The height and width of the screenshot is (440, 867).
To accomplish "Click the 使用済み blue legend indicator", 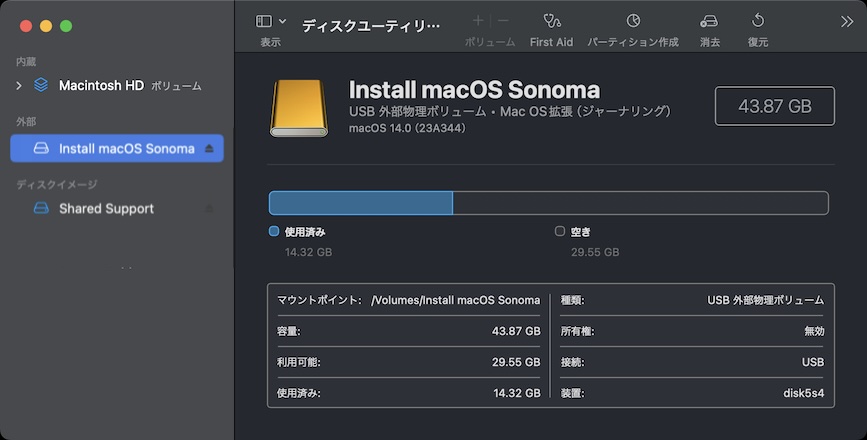I will pos(274,231).
